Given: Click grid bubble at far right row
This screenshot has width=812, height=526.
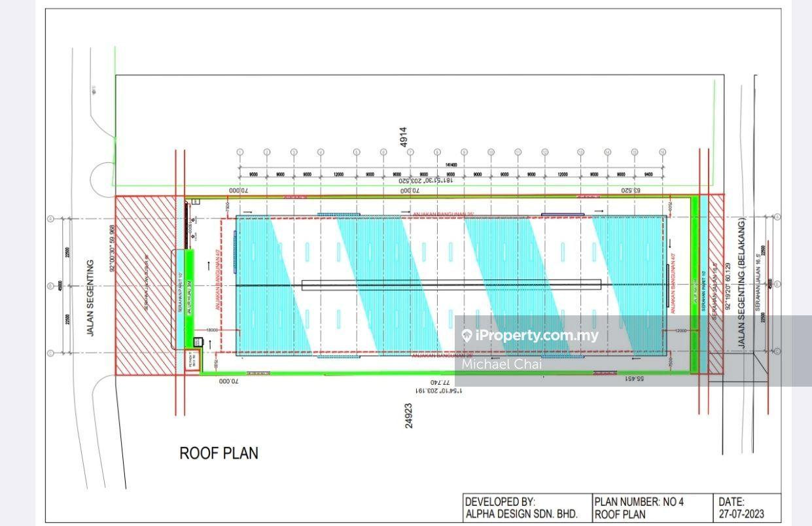Looking at the screenshot, I should click(778, 217).
